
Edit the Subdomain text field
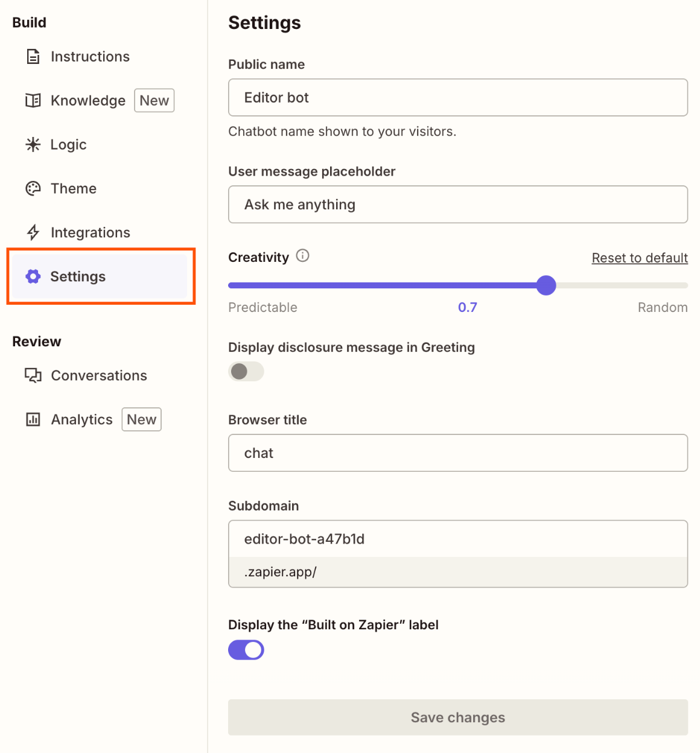pos(458,539)
